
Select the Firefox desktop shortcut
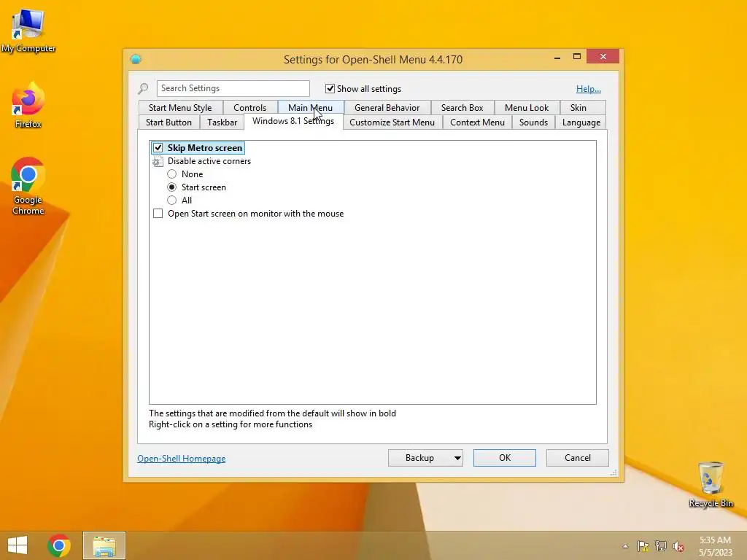(28, 106)
